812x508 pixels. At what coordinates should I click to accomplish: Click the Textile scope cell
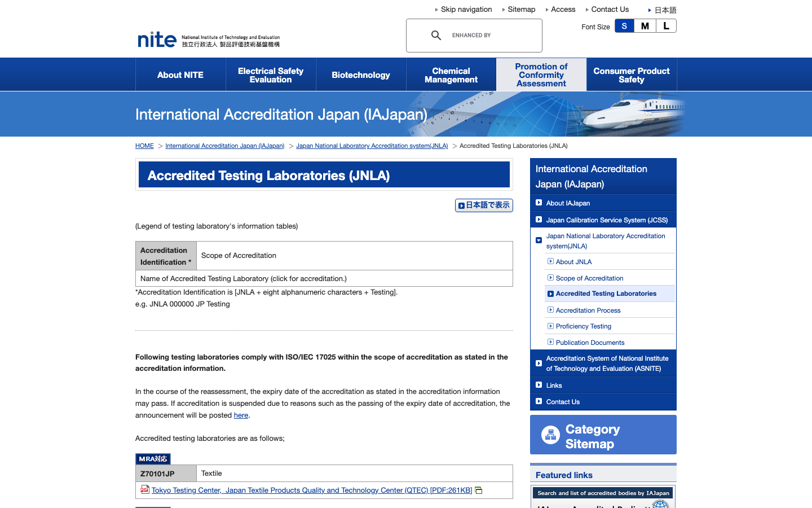(355, 473)
